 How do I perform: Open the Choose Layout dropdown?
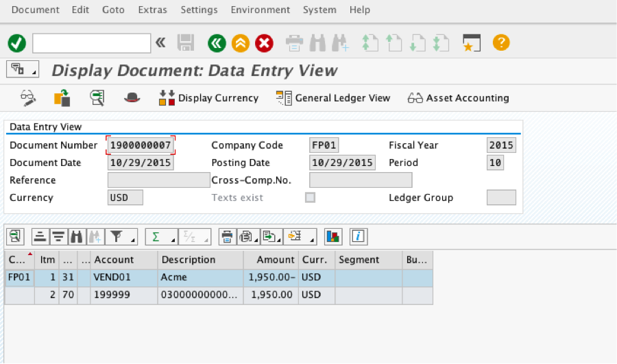(300, 236)
